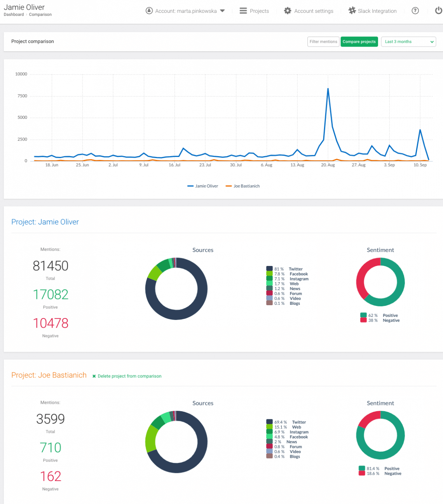Click the green X icon to remove Joe Bastianich
Image resolution: width=443 pixels, height=504 pixels.
click(x=94, y=376)
